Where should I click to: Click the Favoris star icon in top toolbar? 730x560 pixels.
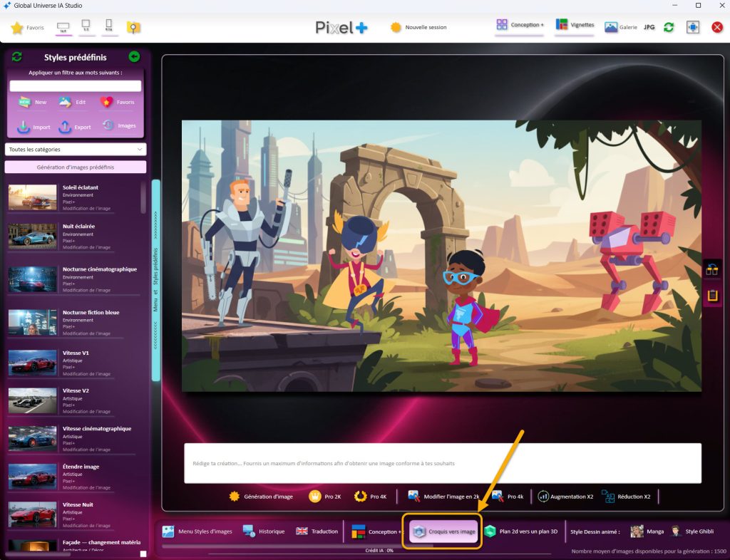click(18, 28)
